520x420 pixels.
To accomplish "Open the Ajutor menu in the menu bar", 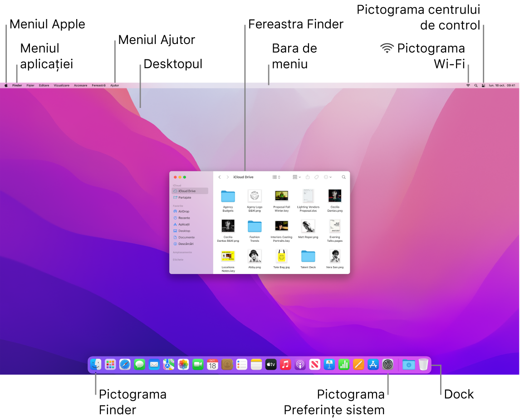I will tap(114, 85).
